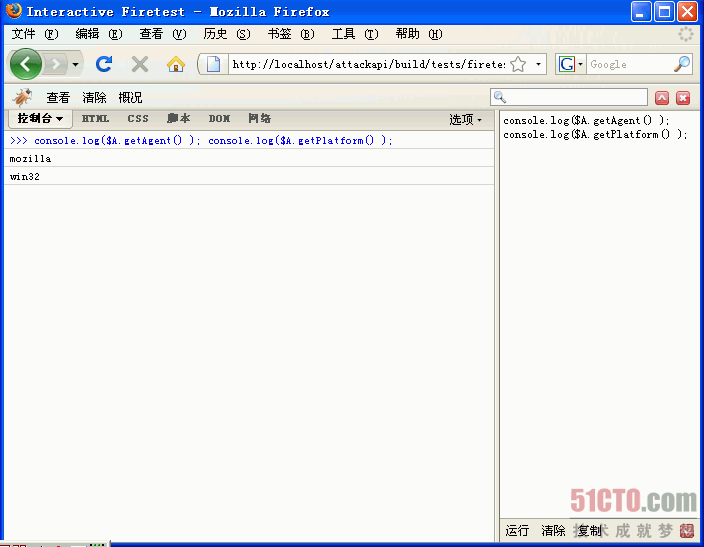Open the 历史 (S) menu
This screenshot has height=547, width=704.
click(227, 34)
